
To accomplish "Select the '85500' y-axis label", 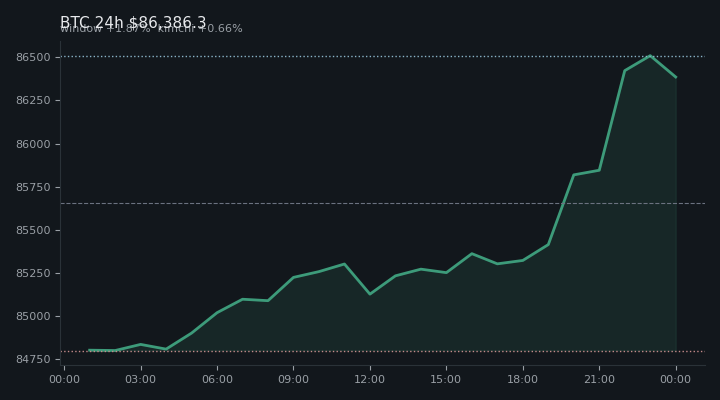I will [33, 230].
